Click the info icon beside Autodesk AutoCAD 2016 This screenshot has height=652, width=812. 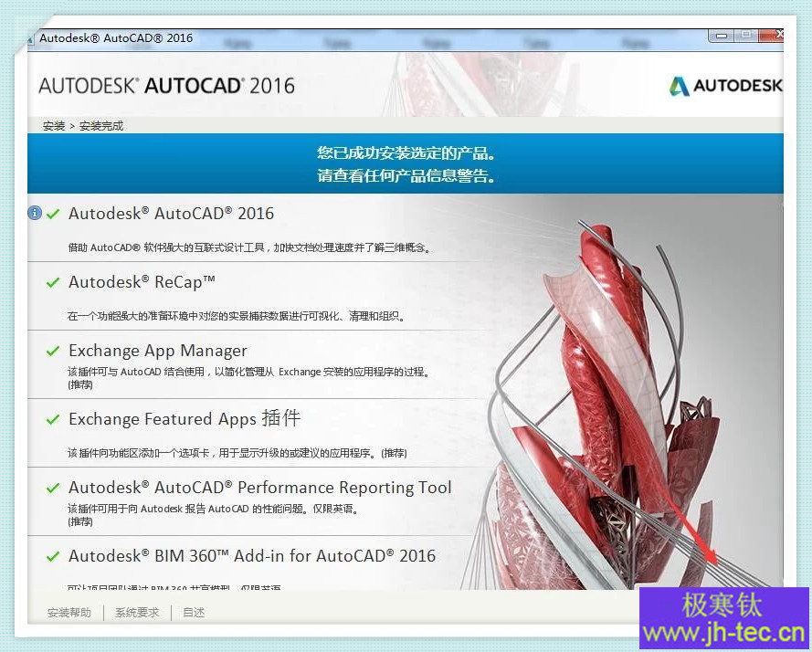(x=35, y=213)
